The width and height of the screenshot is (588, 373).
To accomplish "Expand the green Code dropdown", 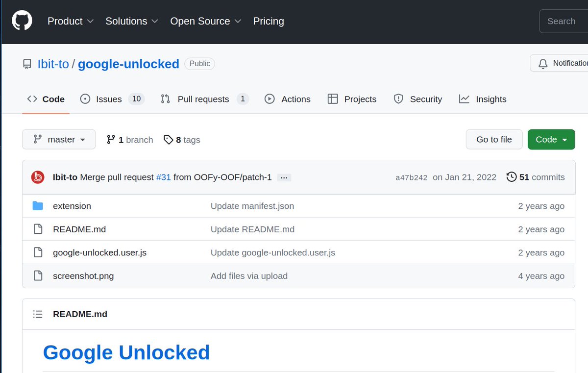I will point(551,140).
